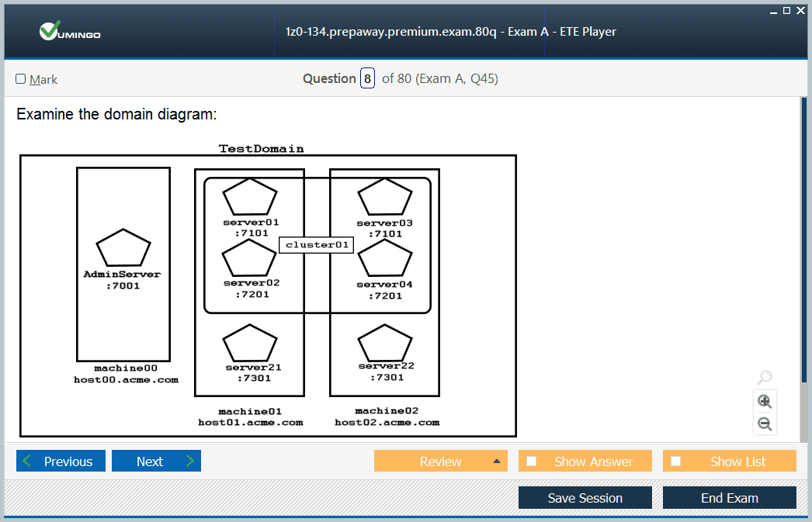Click the server01 pentagon in diagram
The width and height of the screenshot is (812, 522).
tap(250, 196)
